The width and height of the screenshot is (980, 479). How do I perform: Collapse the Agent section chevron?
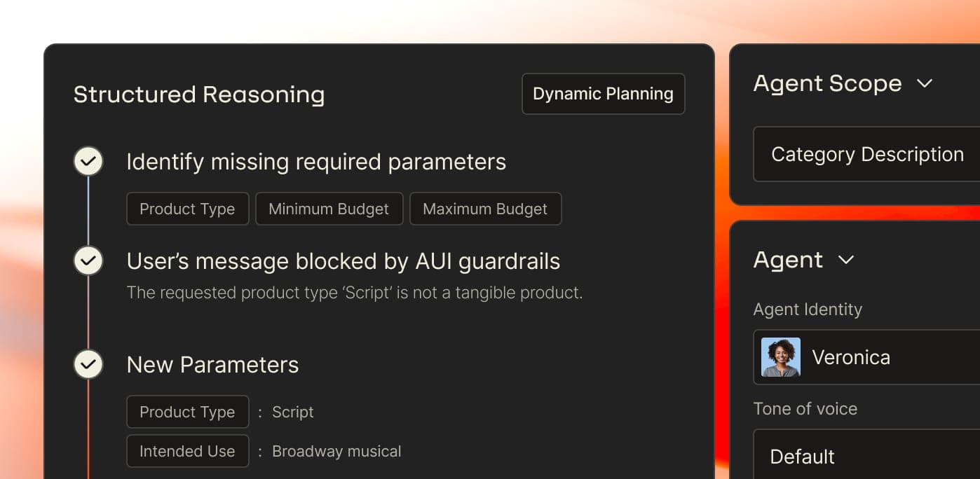tap(846, 261)
